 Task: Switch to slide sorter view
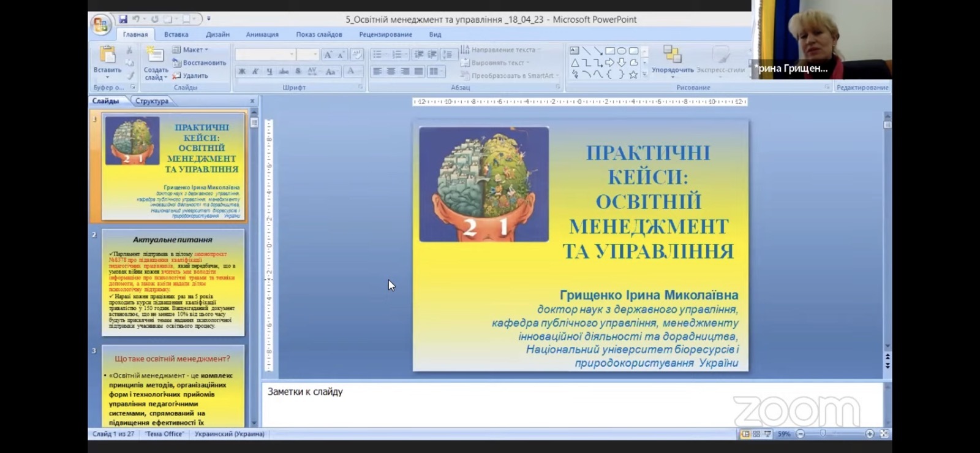point(756,434)
